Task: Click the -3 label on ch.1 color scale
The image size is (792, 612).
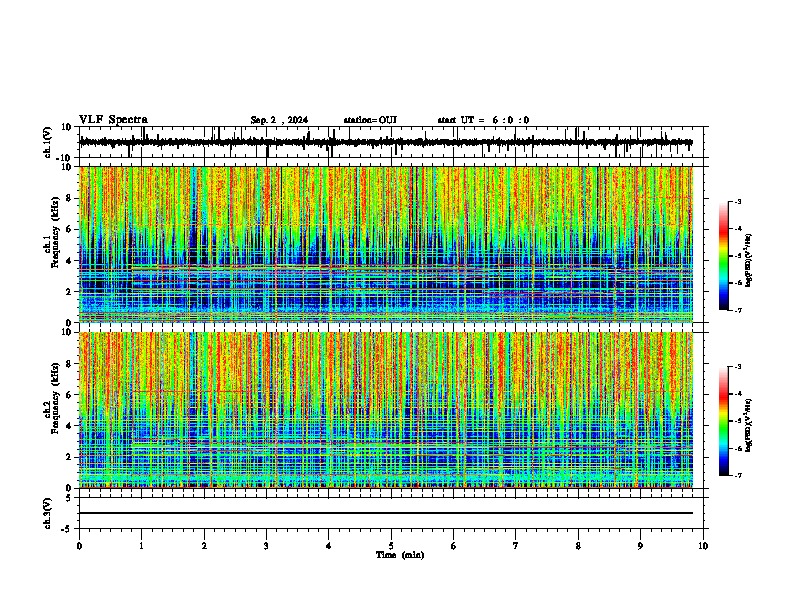Action: click(737, 201)
